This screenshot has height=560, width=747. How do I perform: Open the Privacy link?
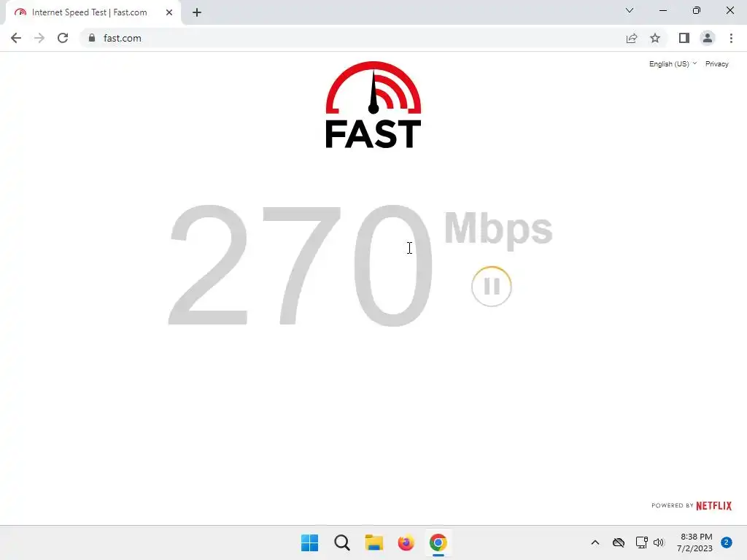point(717,64)
